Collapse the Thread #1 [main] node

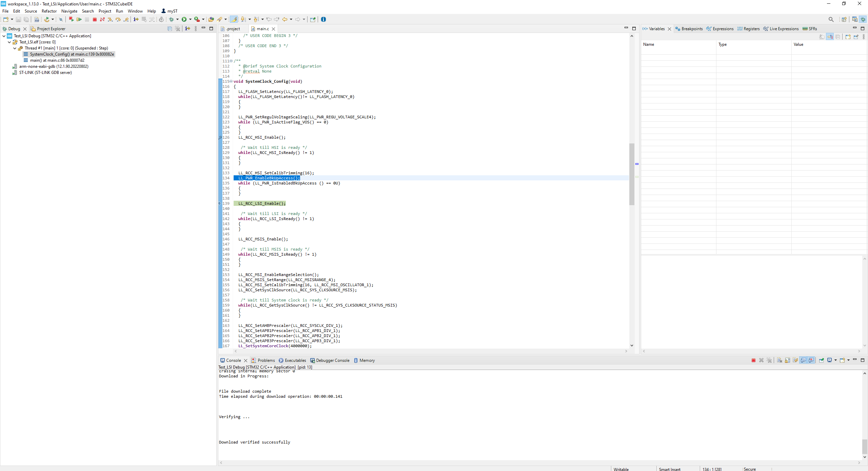15,48
